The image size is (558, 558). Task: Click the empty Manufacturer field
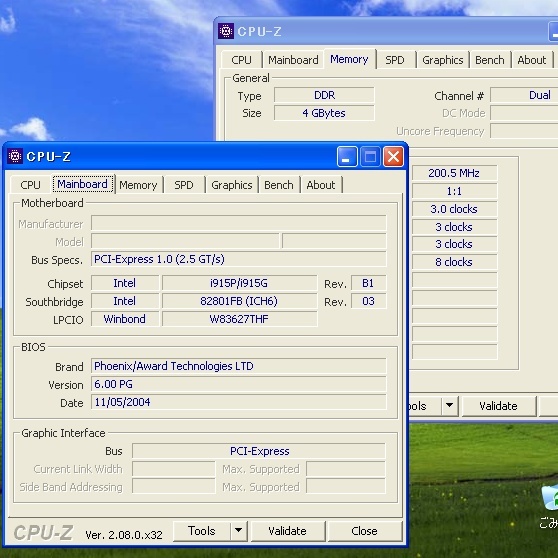click(x=239, y=223)
